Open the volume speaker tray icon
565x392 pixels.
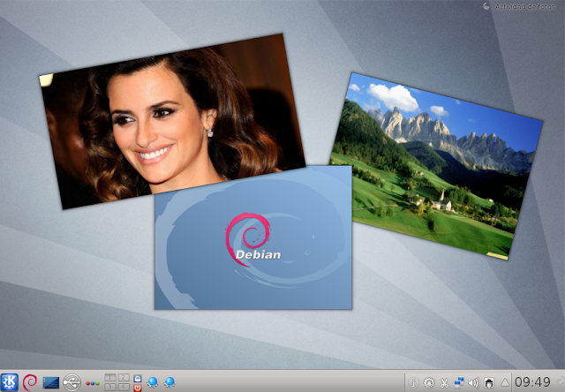coord(473,382)
